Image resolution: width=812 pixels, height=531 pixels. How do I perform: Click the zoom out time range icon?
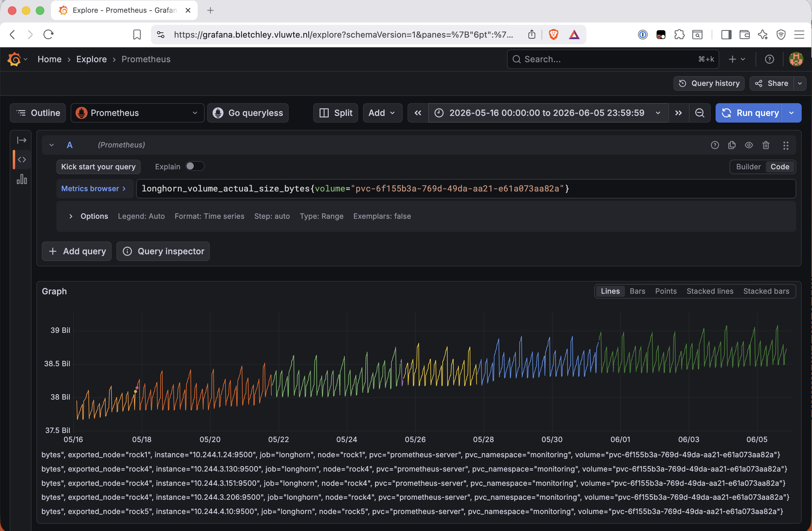tap(700, 113)
